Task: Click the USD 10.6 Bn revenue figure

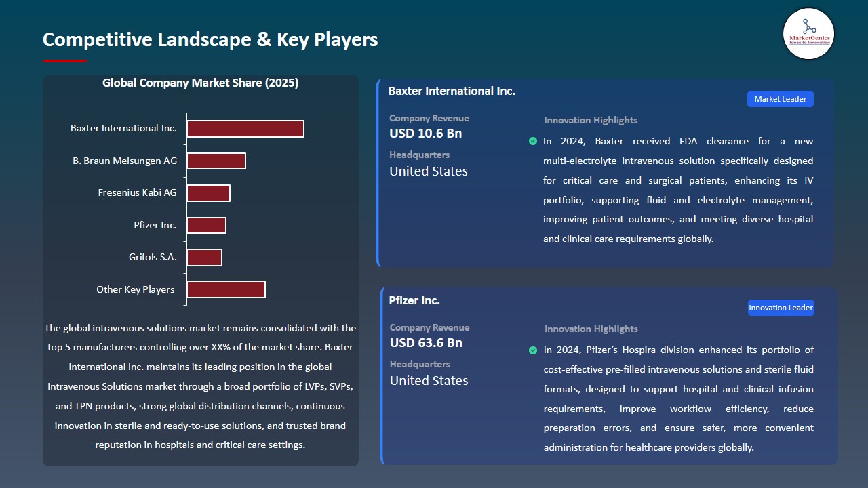Action: (x=425, y=134)
